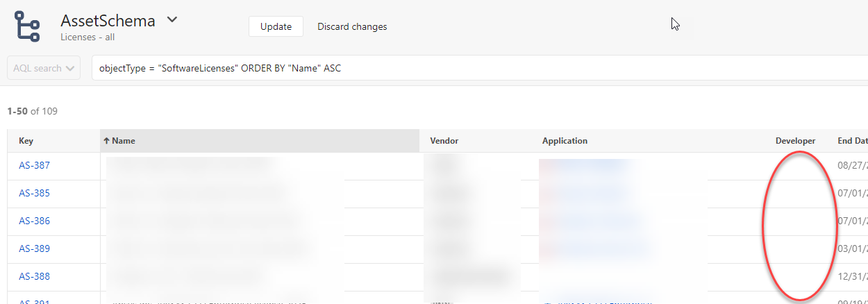Click the Update button
Viewport: 868px width, 304px height.
(x=276, y=26)
